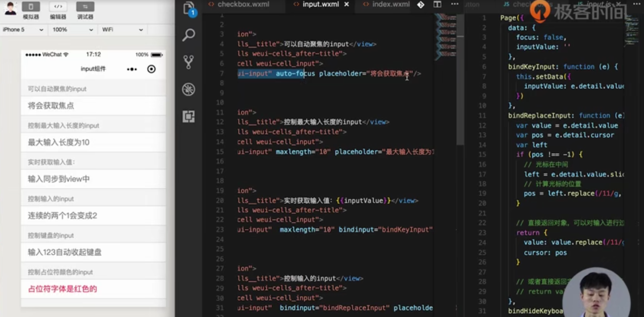Click the 控制占位符颜色的input section label in the simulator
The image size is (644, 317).
coord(60,272)
